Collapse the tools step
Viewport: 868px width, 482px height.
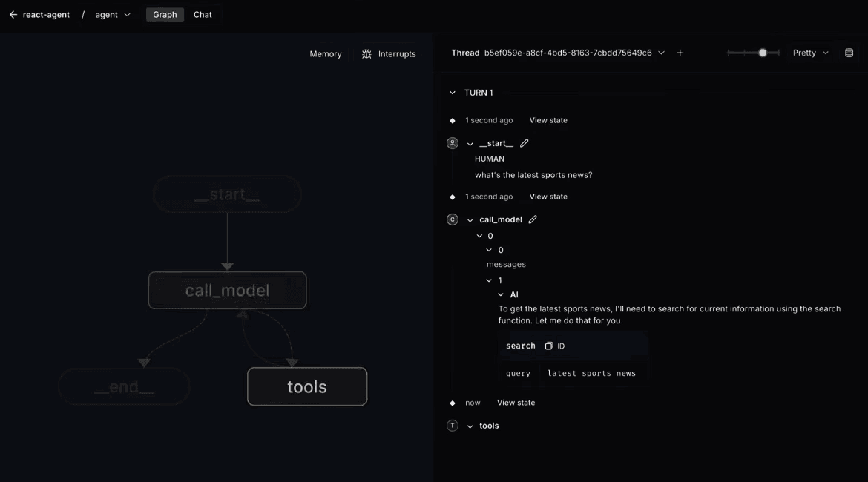pos(470,426)
